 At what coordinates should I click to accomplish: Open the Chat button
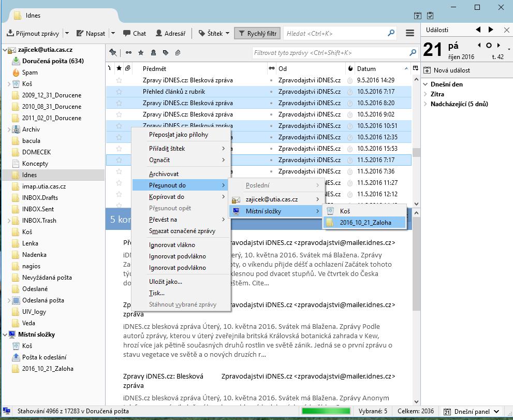coord(135,33)
